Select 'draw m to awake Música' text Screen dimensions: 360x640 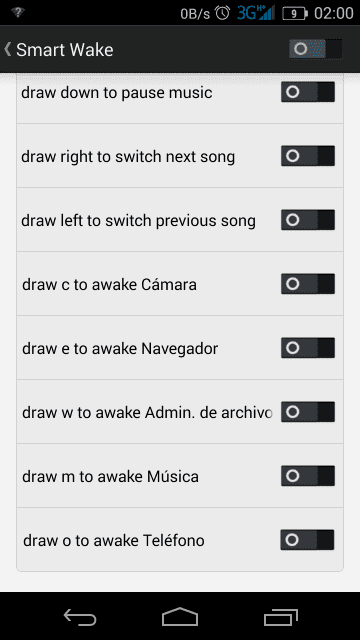[x=110, y=476]
